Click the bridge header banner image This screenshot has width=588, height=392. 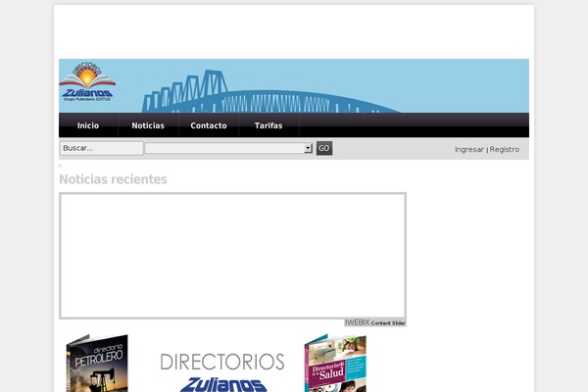(323, 86)
